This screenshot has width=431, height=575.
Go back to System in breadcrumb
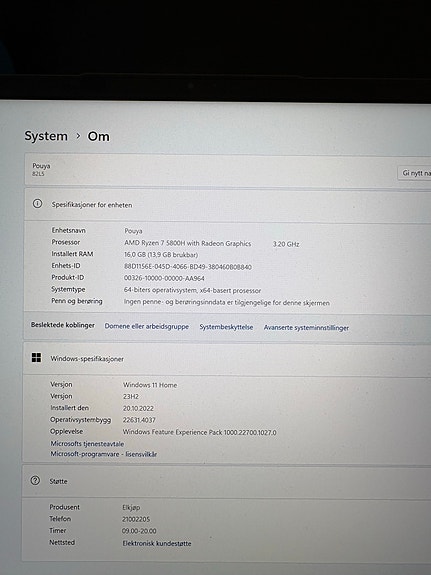[x=46, y=136]
